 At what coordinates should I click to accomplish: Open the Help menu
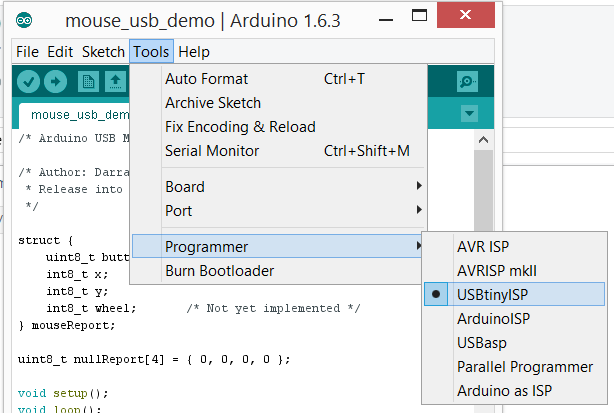point(194,52)
